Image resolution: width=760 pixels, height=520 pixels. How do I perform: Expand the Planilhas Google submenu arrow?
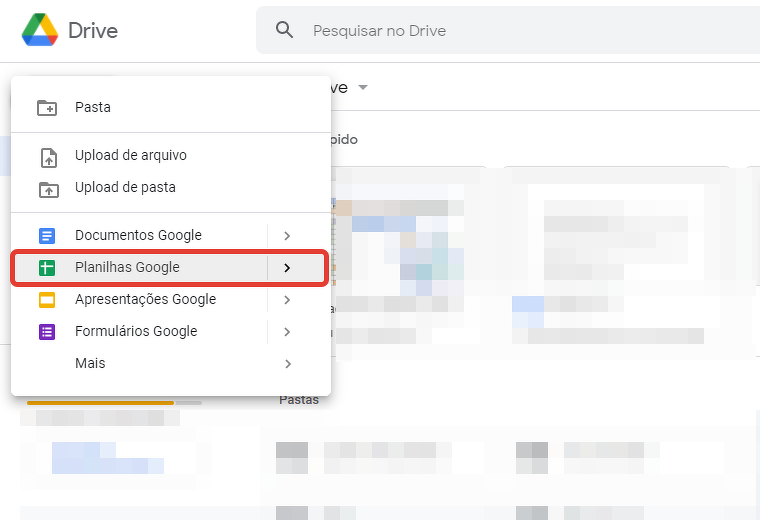pyautogui.click(x=287, y=268)
